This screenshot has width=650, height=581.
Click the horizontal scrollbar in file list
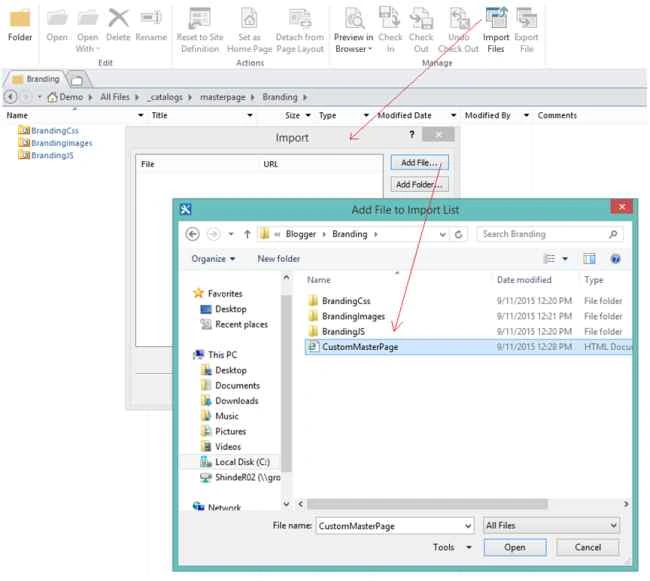tap(427, 504)
